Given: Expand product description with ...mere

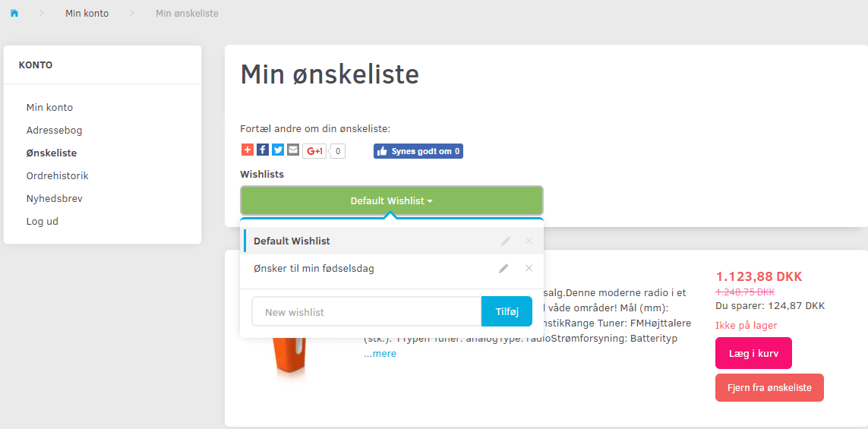Looking at the screenshot, I should tap(380, 354).
